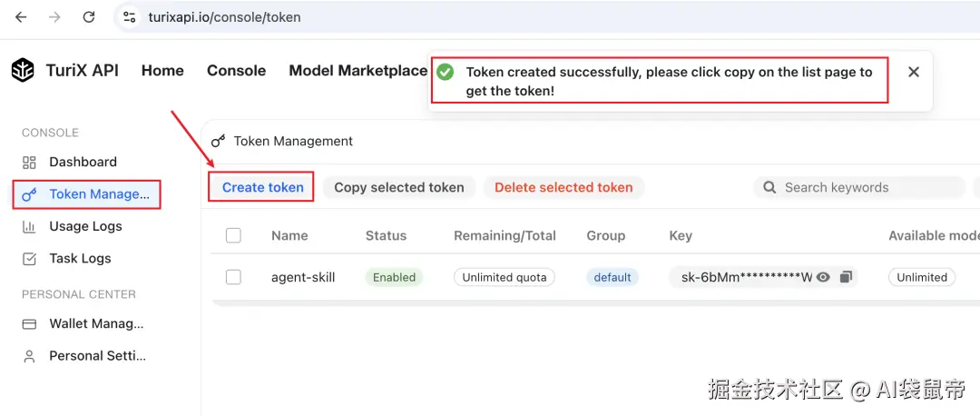
Task: Go back using browser back arrow
Action: 21,17
